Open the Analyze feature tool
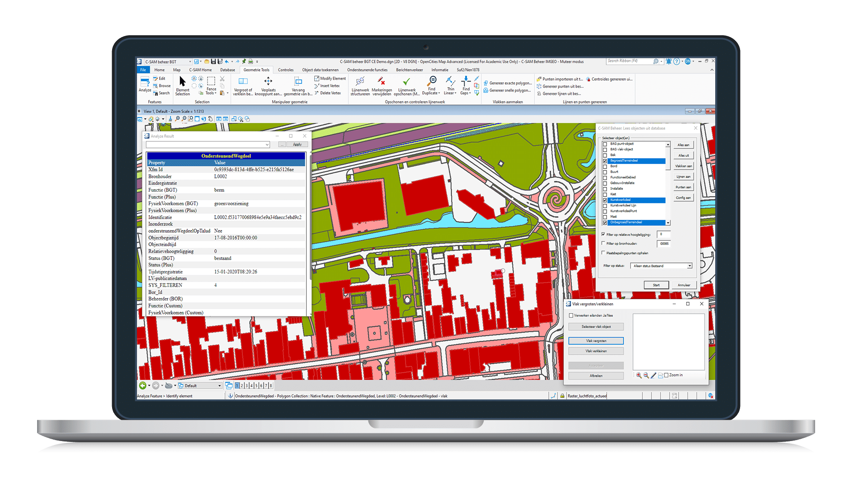This screenshot has height=488, width=868. click(x=145, y=84)
